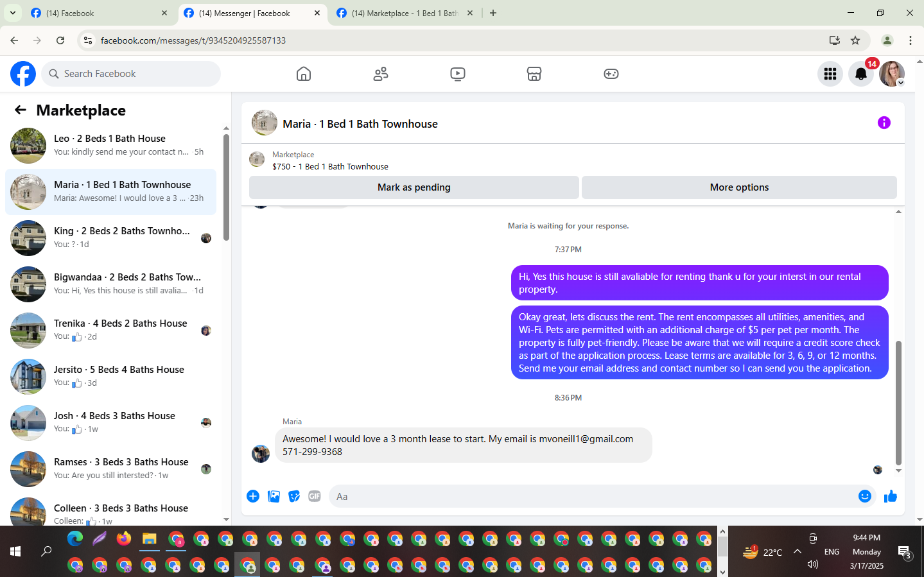Show hidden system tray icons
Viewport: 924px width, 577px height.
(x=798, y=551)
